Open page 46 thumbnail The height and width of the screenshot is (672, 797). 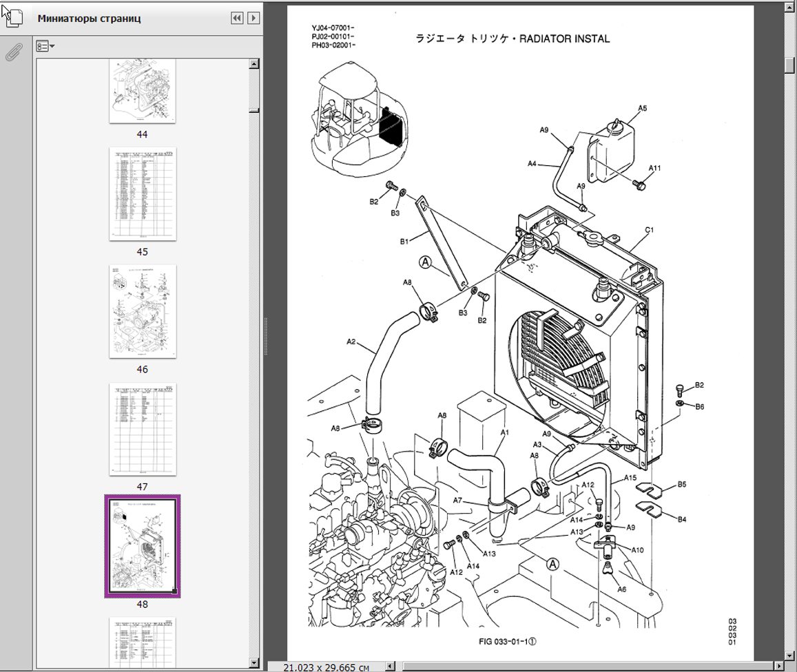click(143, 311)
